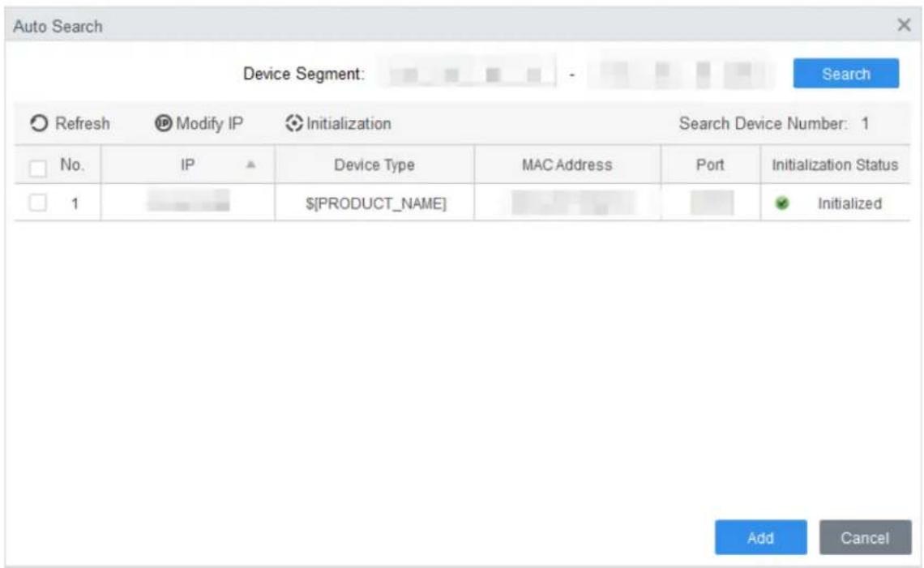Viewport: 924px width, 568px height.
Task: Sort by IP column arrow
Action: 250,164
